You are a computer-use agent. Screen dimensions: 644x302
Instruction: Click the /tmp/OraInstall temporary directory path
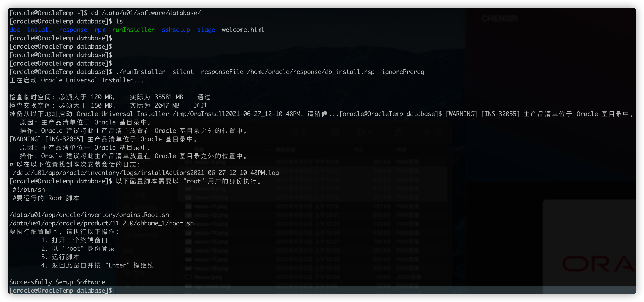[x=236, y=114]
